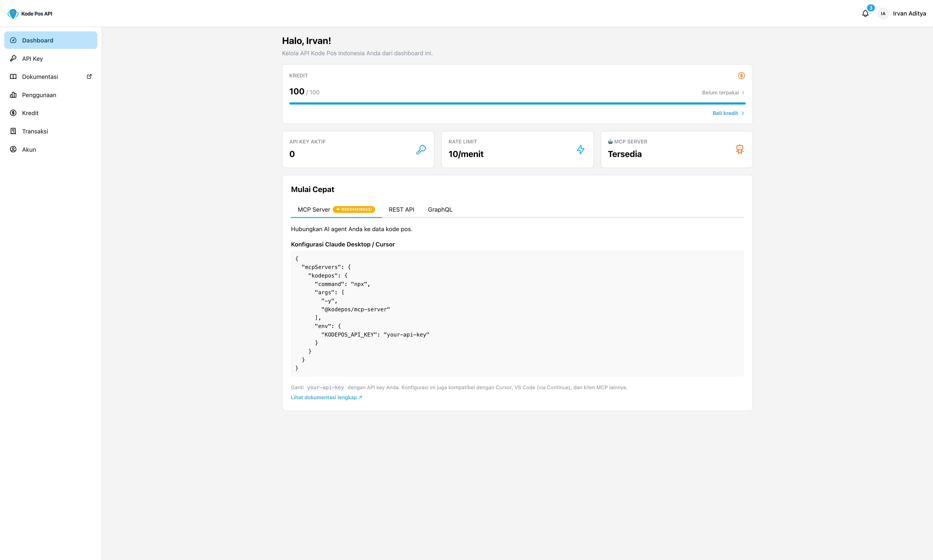The image size is (933, 560).
Task: Click the RATE LIMIT card
Action: 517,149
